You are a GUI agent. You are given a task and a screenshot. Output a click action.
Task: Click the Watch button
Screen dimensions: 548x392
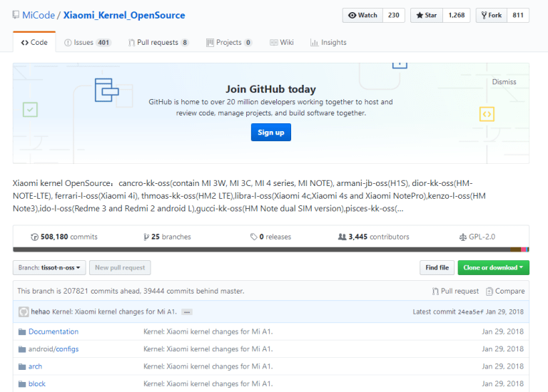pos(362,16)
